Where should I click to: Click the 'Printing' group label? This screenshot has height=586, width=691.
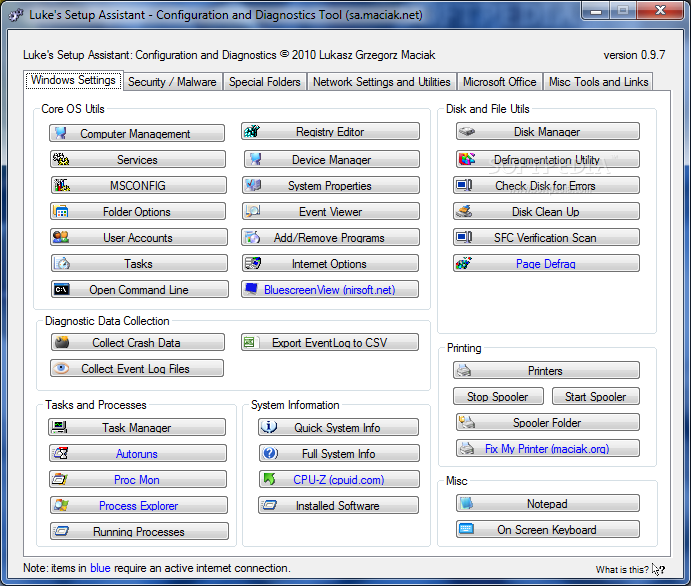(464, 348)
